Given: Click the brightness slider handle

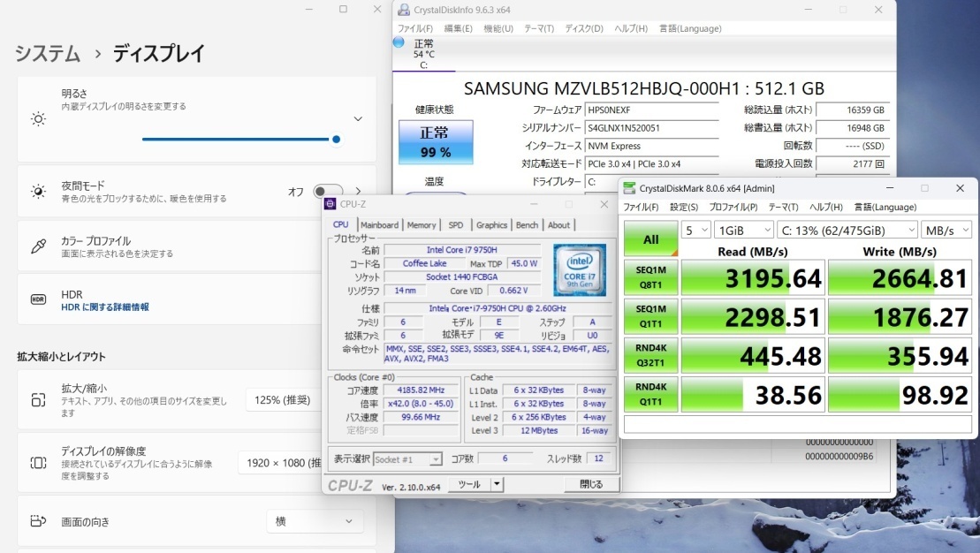Looking at the screenshot, I should [336, 139].
